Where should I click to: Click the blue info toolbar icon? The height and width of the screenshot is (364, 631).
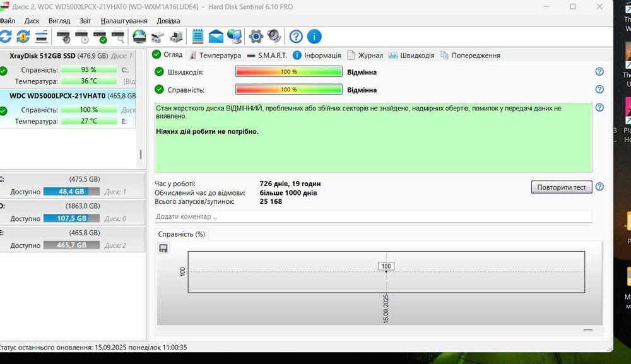[x=314, y=37]
